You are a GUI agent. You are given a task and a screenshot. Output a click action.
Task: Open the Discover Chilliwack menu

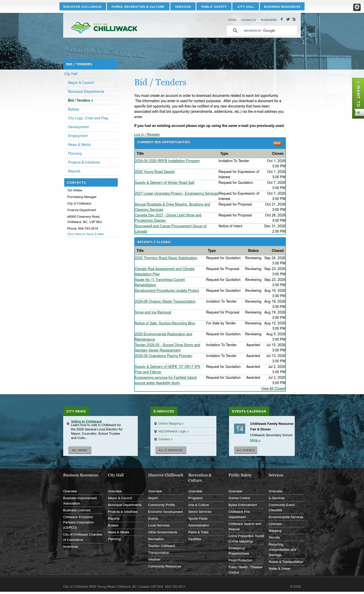(x=82, y=7)
